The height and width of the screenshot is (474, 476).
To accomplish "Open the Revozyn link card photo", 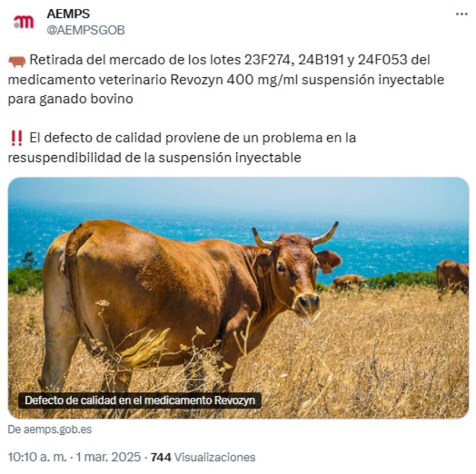I will (x=239, y=298).
